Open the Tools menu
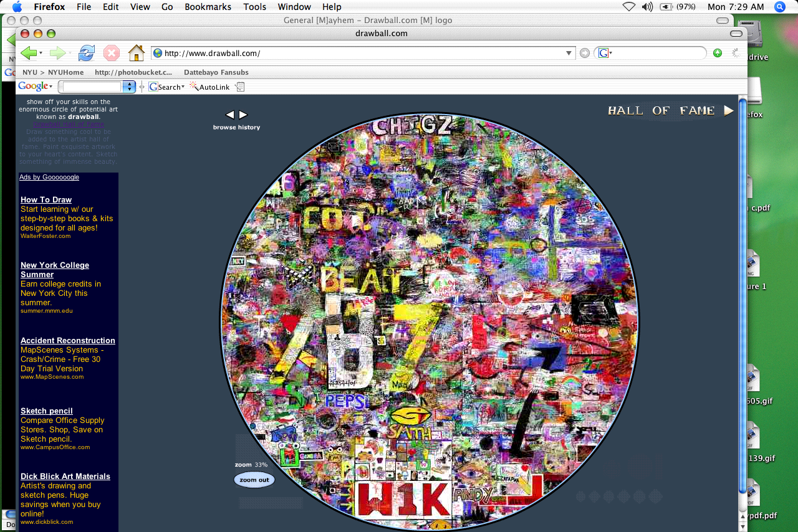The width and height of the screenshot is (798, 532). coord(255,7)
